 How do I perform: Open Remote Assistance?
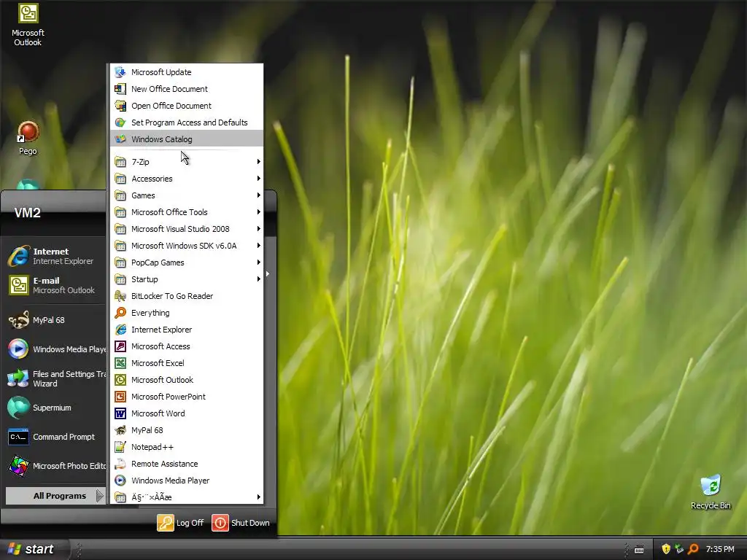187,464
